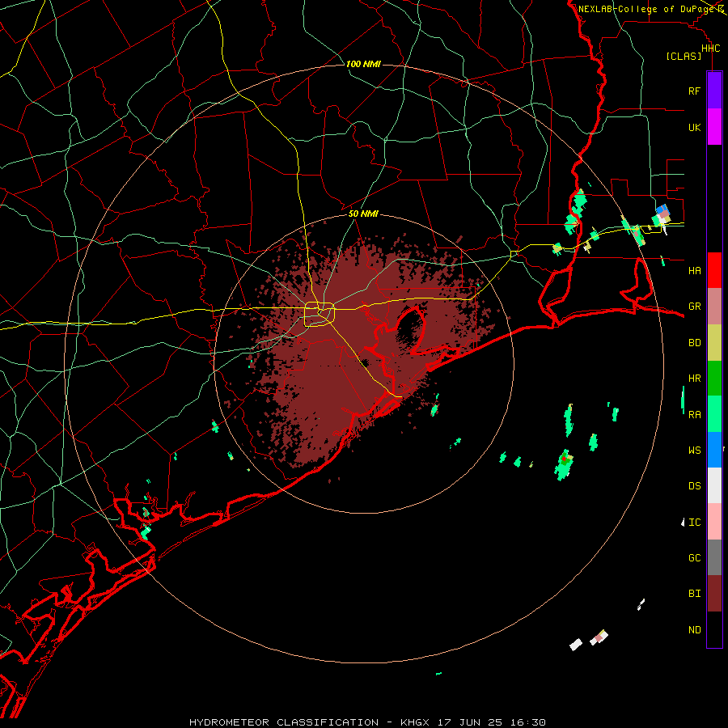Screen dimensions: 728x728
Task: Click the blue WS legend swatch
Action: (x=714, y=450)
